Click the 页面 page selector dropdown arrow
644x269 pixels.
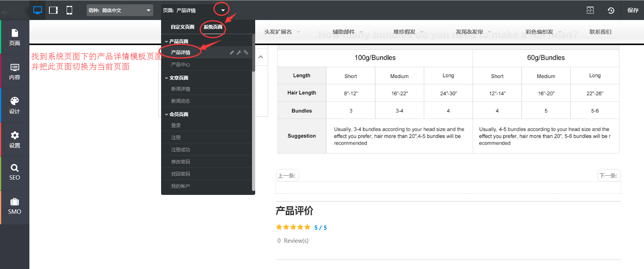(223, 10)
